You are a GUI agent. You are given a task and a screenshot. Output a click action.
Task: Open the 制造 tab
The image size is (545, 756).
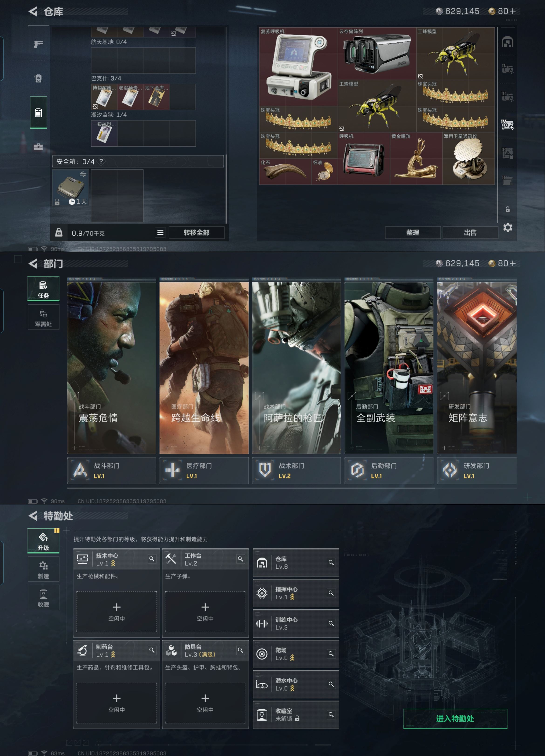(43, 569)
